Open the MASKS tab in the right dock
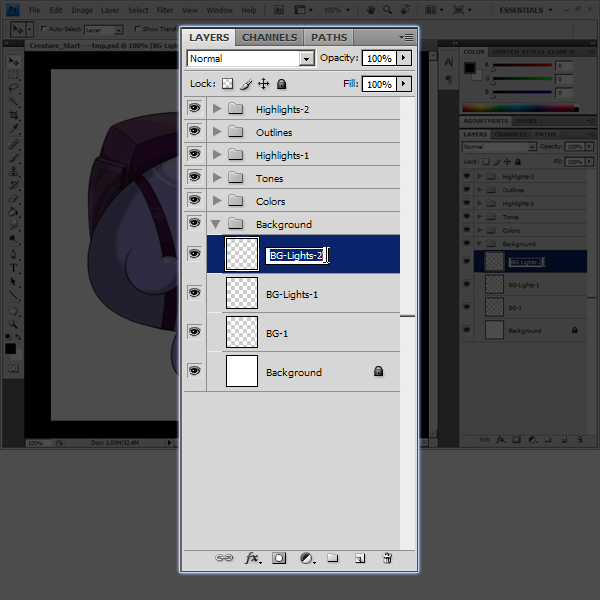600x600 pixels. [526, 121]
